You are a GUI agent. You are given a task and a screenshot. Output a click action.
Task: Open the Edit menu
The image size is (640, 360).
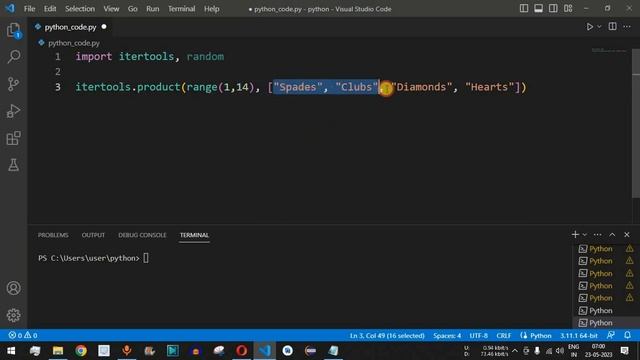[50, 9]
